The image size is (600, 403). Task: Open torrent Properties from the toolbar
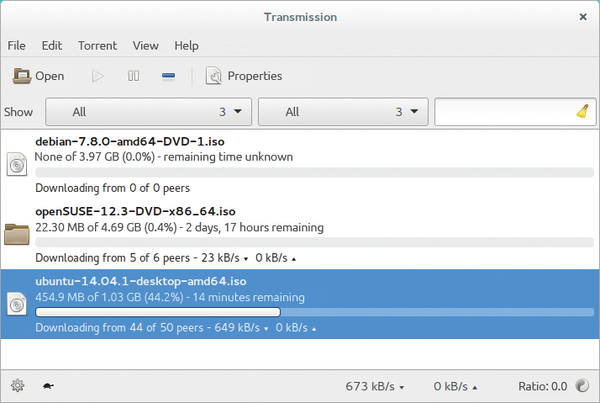click(244, 76)
